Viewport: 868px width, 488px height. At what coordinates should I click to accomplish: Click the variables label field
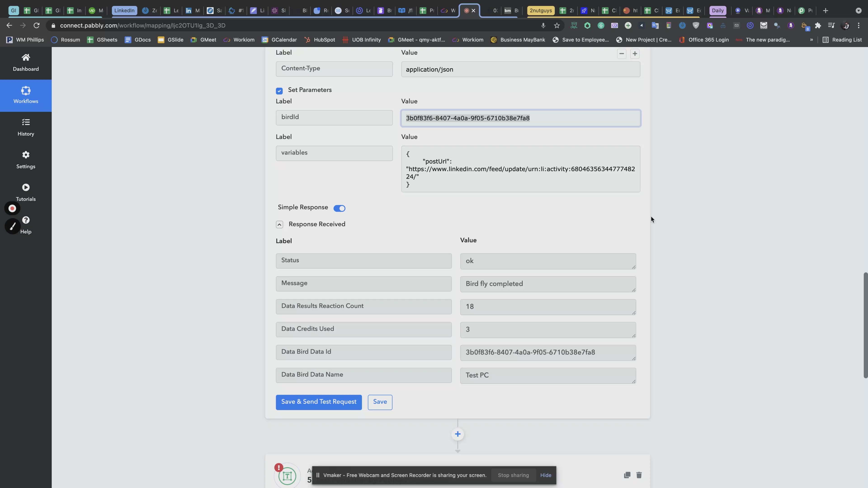tap(334, 153)
